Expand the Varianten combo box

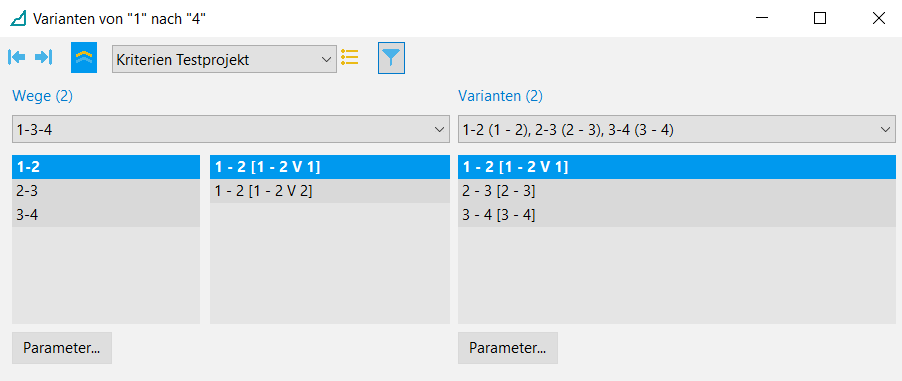[x=676, y=129]
